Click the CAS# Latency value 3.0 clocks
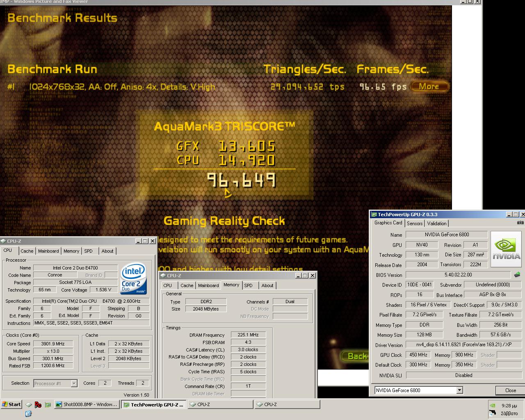 click(x=248, y=349)
